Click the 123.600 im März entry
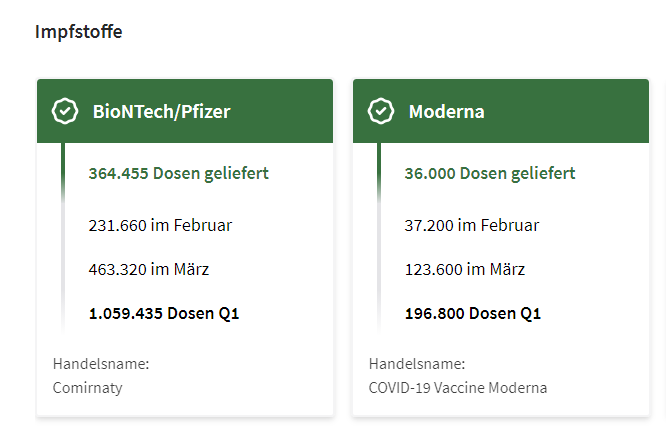The width and height of the screenshot is (666, 443). point(465,269)
